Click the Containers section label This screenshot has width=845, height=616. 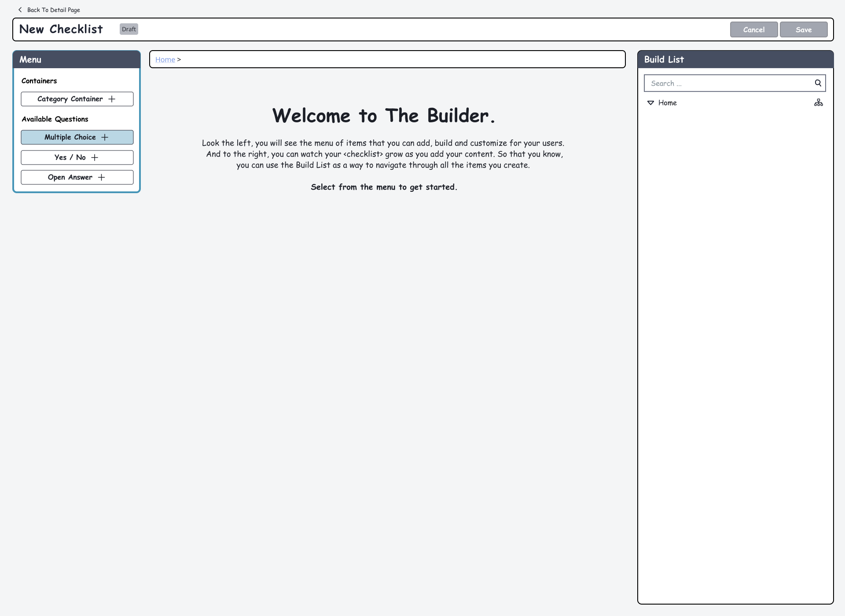point(39,81)
